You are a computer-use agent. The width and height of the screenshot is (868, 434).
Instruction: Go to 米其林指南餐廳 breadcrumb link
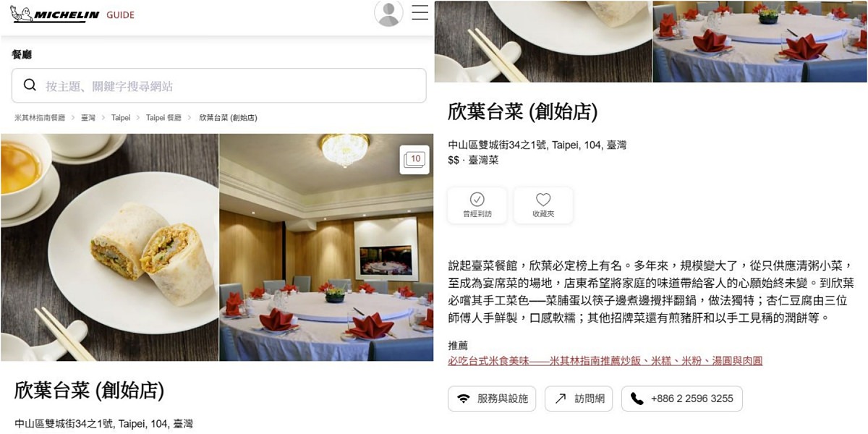(40, 118)
